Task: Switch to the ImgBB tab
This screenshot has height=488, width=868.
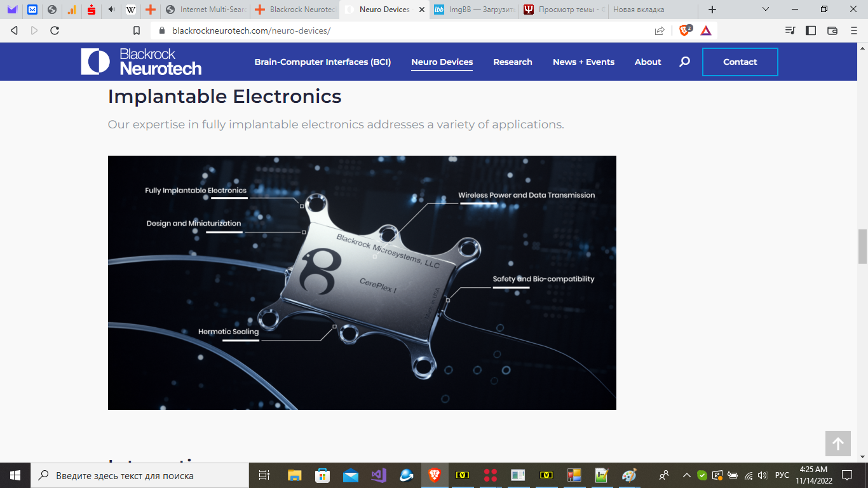Action: [474, 10]
